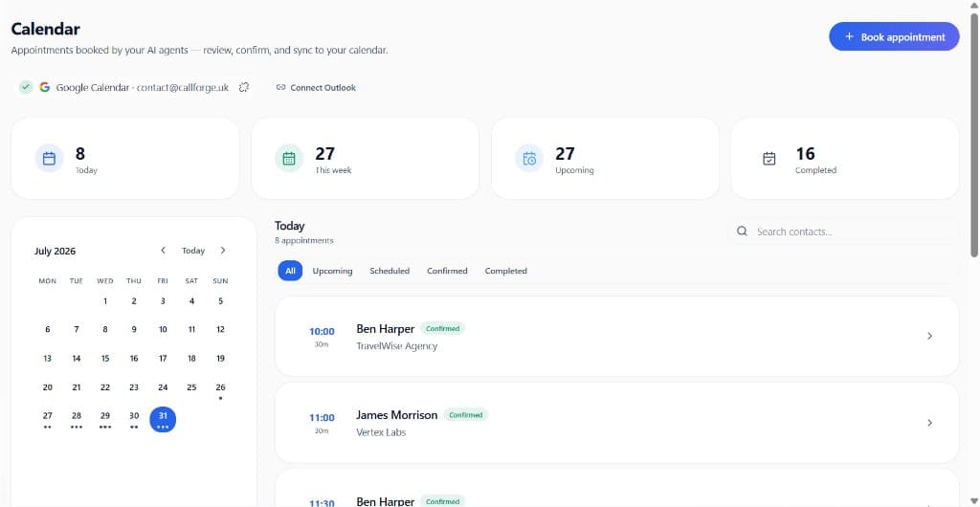The image size is (980, 507).
Task: Jump to Today in mini calendar
Action: [x=193, y=251]
